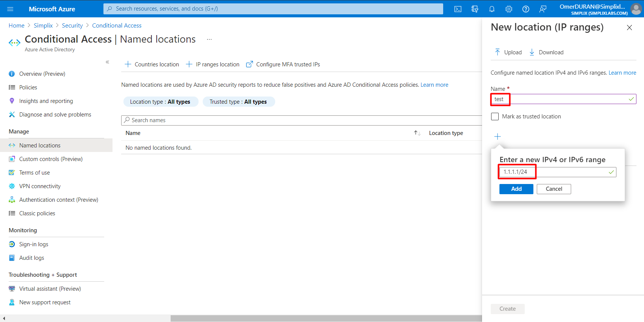This screenshot has height=322, width=644.
Task: Click the horizontal scrollbar thumb at bottom
Action: 326,319
